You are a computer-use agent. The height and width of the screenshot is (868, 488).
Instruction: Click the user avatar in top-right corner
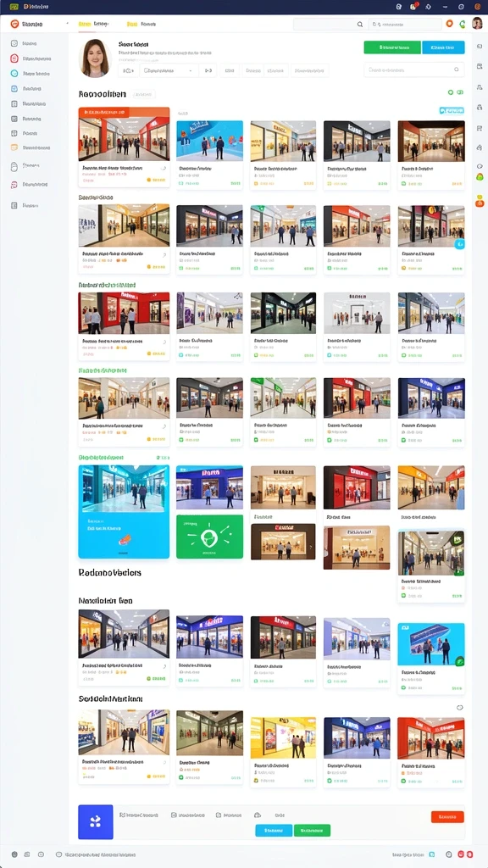477,23
